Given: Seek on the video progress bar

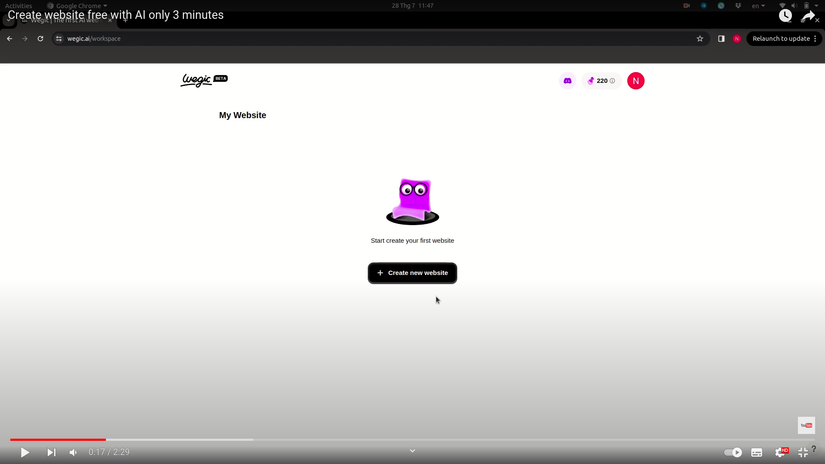Looking at the screenshot, I should coord(412,439).
